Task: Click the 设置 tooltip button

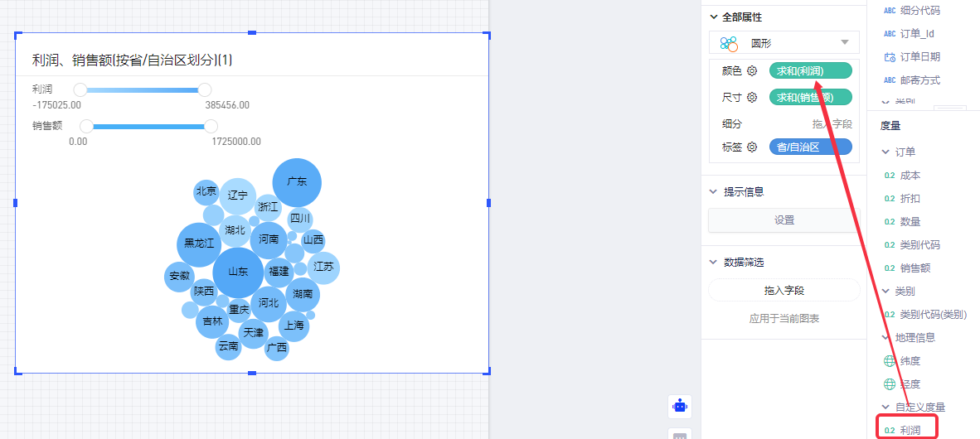Action: click(784, 220)
